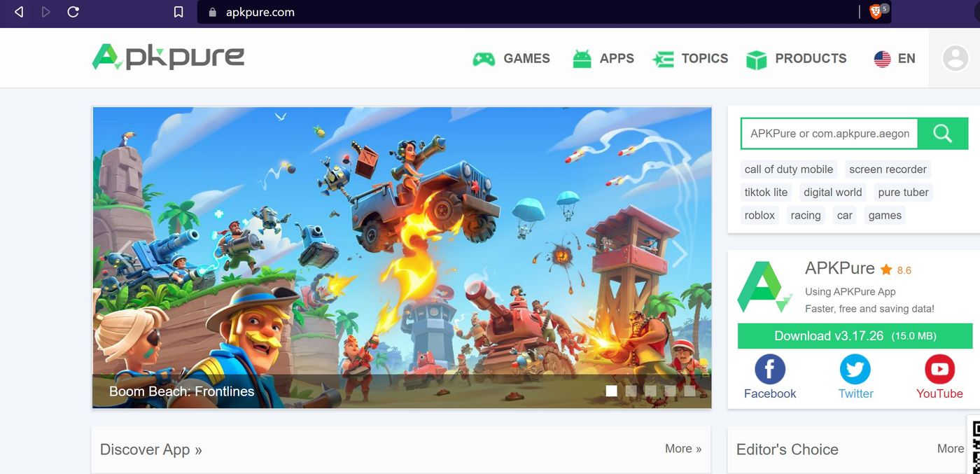Click the Twitter text label
This screenshot has height=474, width=980.
click(855, 393)
